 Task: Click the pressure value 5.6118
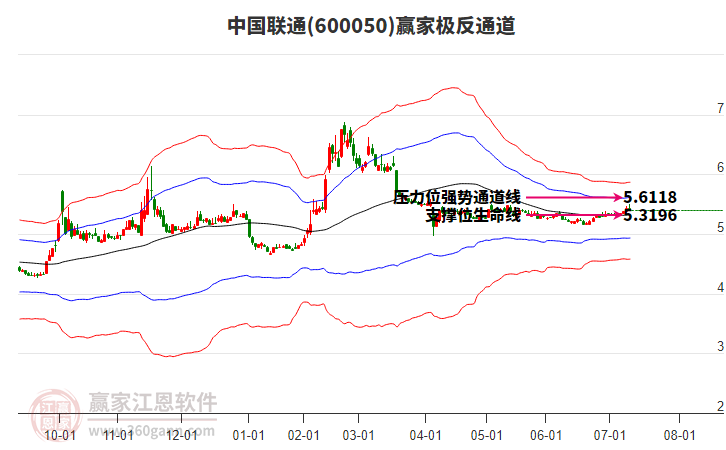[x=650, y=197]
